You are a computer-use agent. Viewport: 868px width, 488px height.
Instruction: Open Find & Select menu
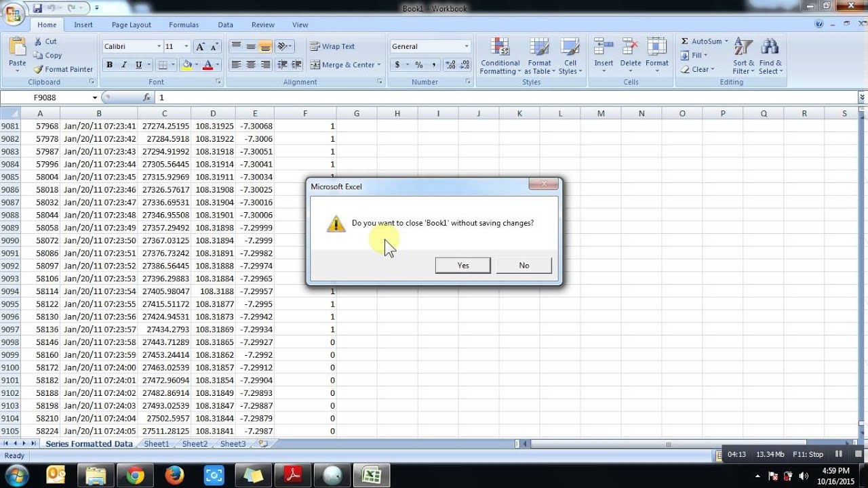[x=770, y=57]
